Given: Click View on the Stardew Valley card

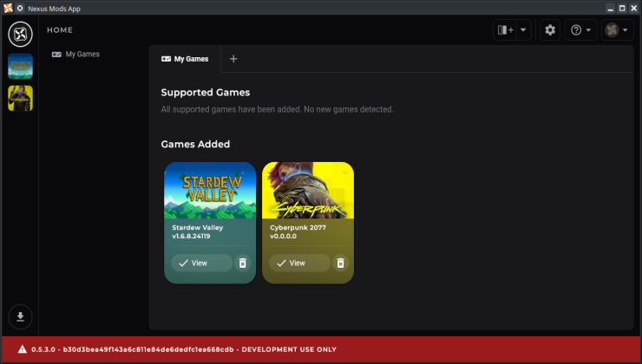Looking at the screenshot, I should [200, 263].
